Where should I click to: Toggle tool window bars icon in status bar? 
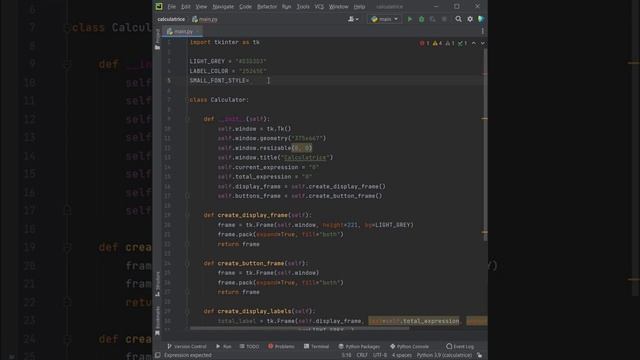[158, 356]
